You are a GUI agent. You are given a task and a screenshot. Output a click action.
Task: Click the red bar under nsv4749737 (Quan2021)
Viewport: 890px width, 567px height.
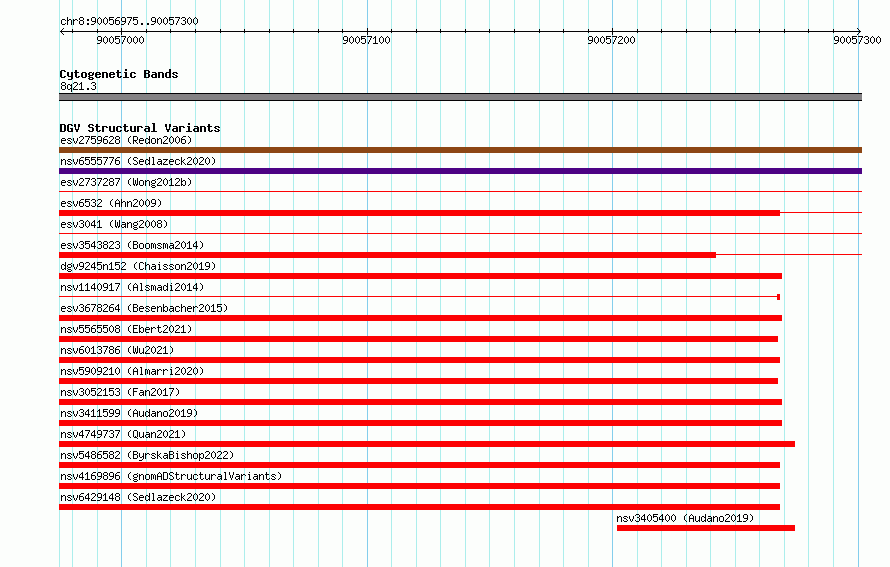[x=427, y=444]
